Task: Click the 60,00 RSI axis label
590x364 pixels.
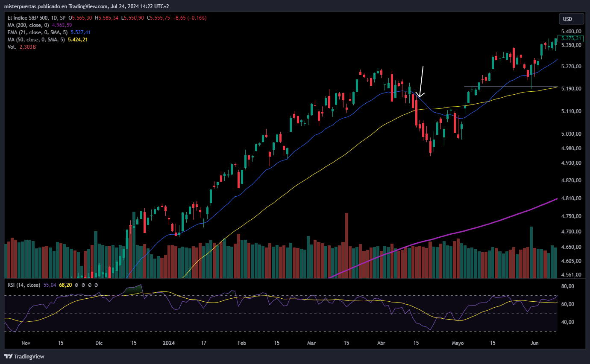Action: pyautogui.click(x=568, y=304)
